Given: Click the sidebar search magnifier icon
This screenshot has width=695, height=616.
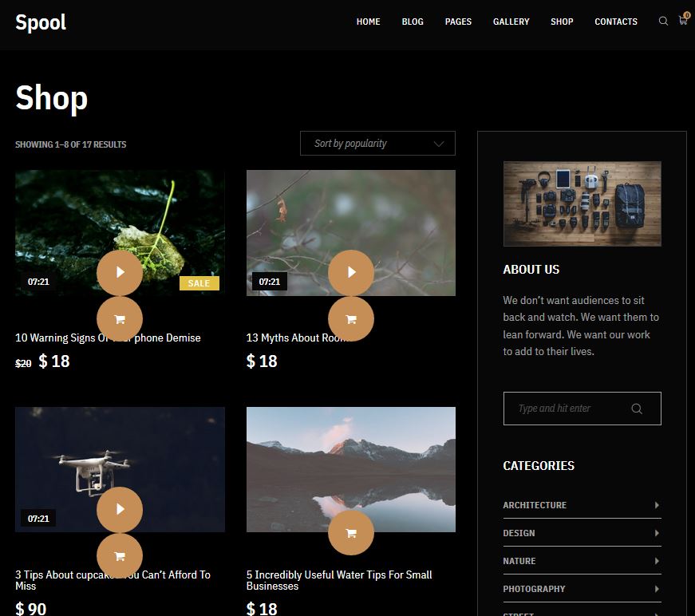Looking at the screenshot, I should 637,409.
